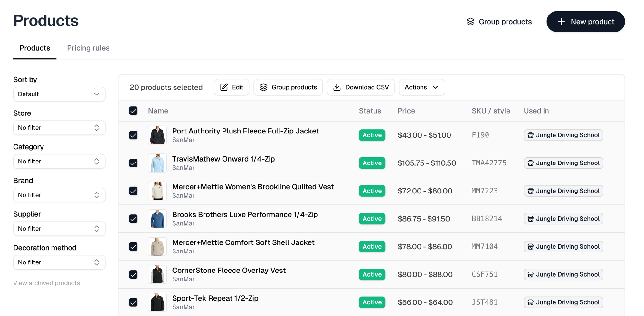Click the stack icon in toolbar Group products
Viewport: 644px width, 316px height.
pos(263,87)
